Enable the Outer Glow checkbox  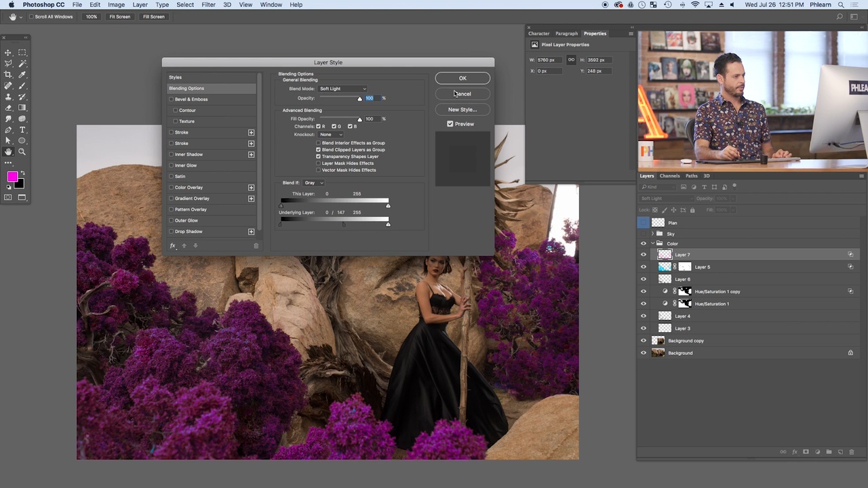171,220
